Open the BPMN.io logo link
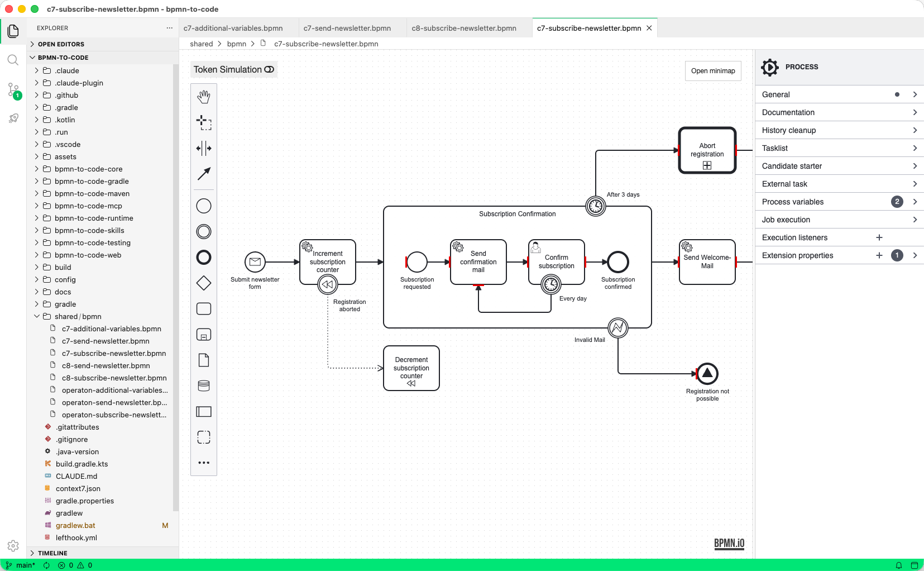The height and width of the screenshot is (571, 924). [729, 543]
